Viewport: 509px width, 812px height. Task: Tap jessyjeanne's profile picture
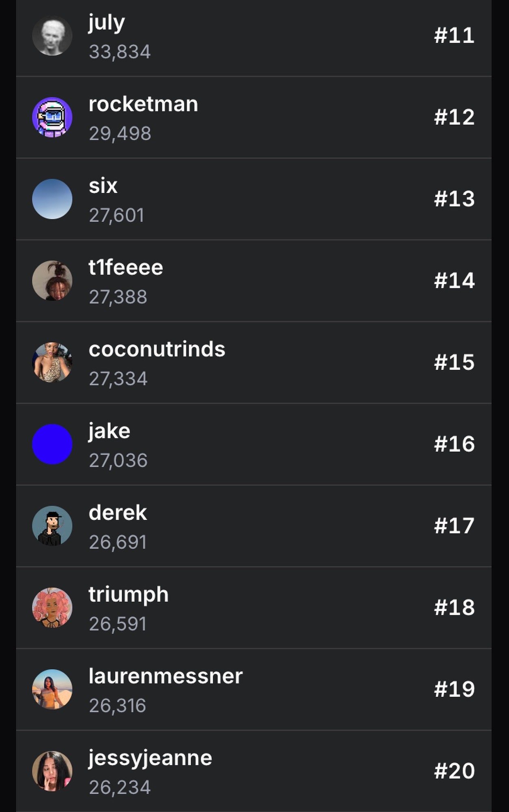[x=52, y=771]
